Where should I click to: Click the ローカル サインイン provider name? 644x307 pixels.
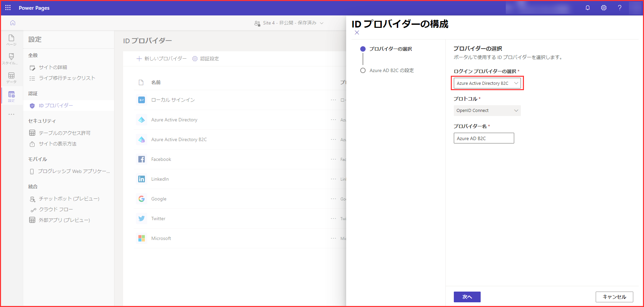click(173, 100)
